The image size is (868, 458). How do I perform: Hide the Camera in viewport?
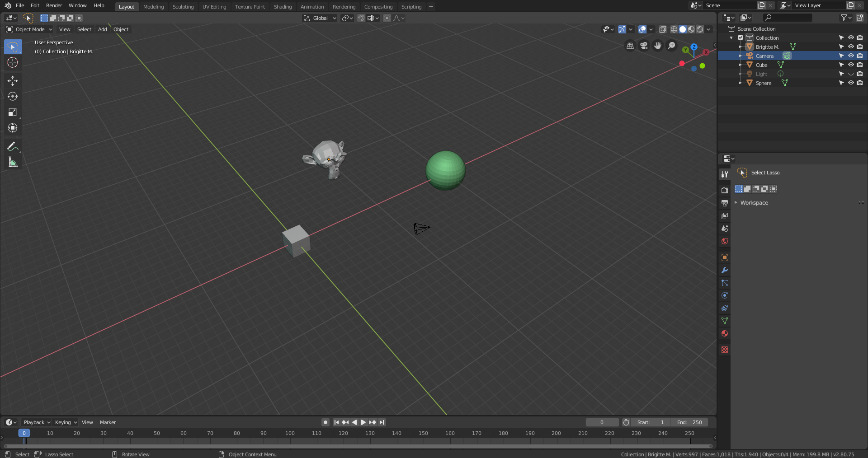click(x=851, y=56)
